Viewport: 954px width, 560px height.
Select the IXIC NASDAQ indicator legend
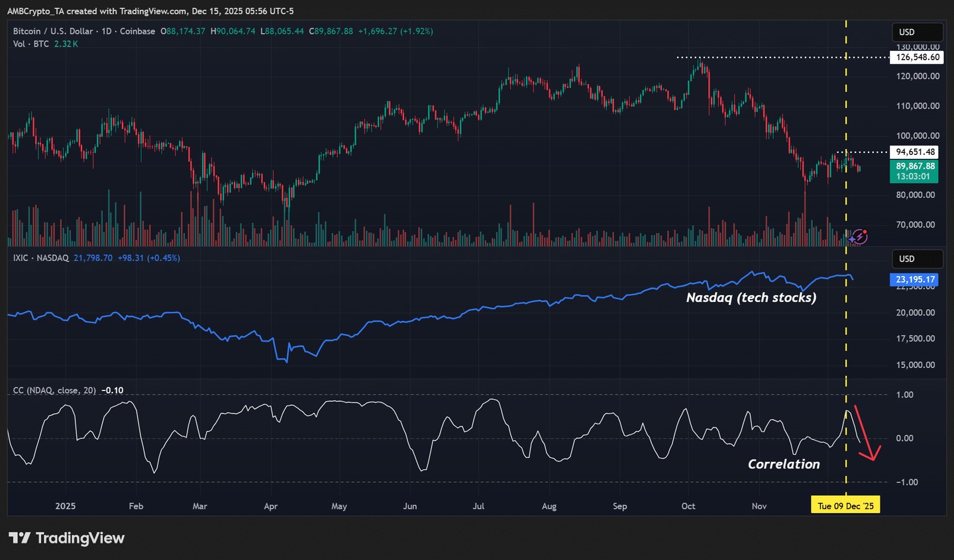click(x=41, y=258)
